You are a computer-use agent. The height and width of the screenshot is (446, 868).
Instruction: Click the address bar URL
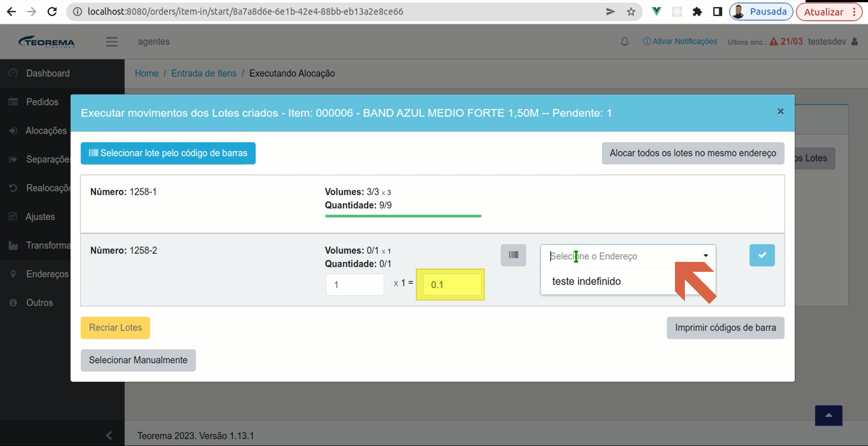coord(245,12)
